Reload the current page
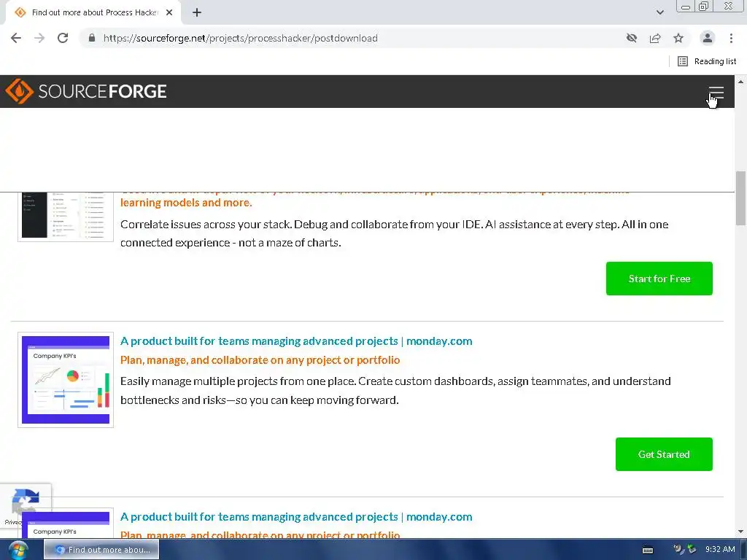 click(x=63, y=38)
